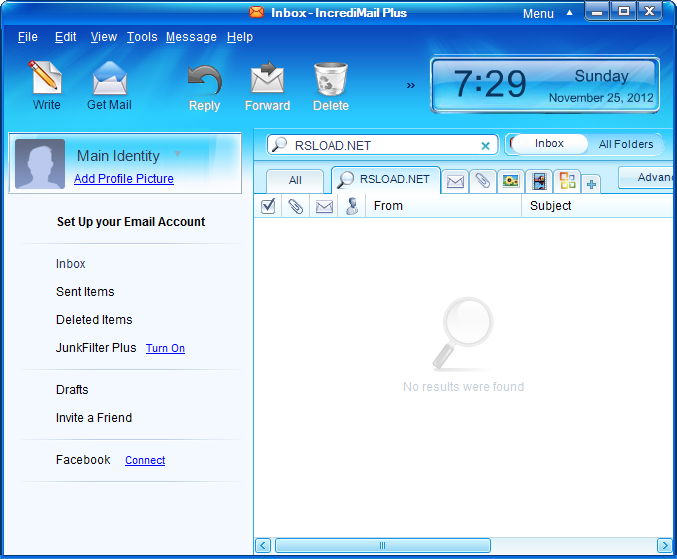Open the Main Identity dropdown arrow
677x559 pixels.
[x=177, y=154]
